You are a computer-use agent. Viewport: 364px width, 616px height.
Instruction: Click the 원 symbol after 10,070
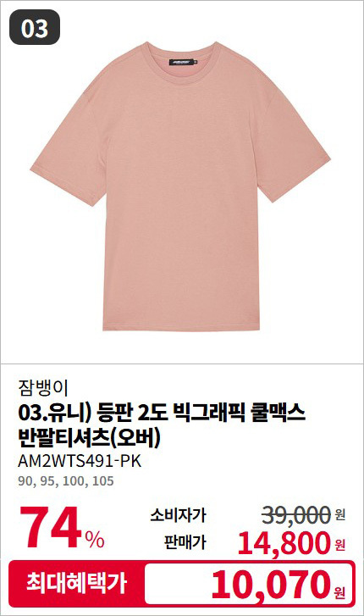tap(340, 591)
